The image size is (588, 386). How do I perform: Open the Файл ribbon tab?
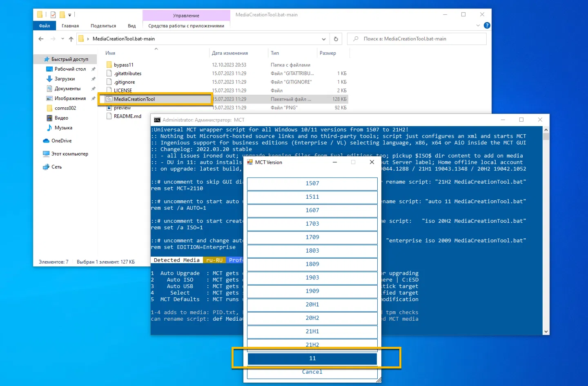click(45, 26)
